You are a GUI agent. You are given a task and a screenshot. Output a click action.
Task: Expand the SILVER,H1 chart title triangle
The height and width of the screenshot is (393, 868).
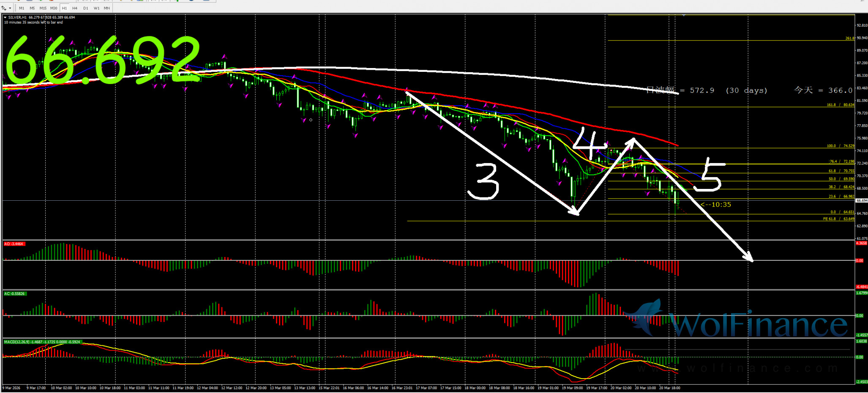(5, 17)
